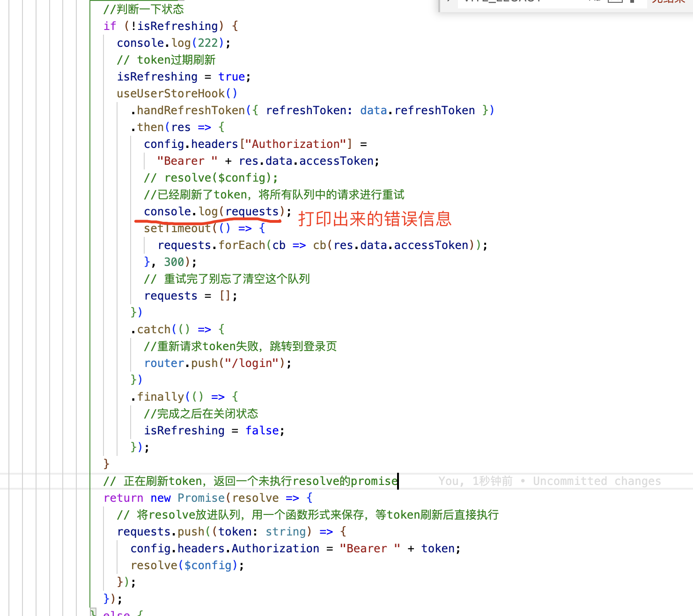693x616 pixels.
Task: Click the 'useUserStoreHook()' call
Action: (177, 94)
